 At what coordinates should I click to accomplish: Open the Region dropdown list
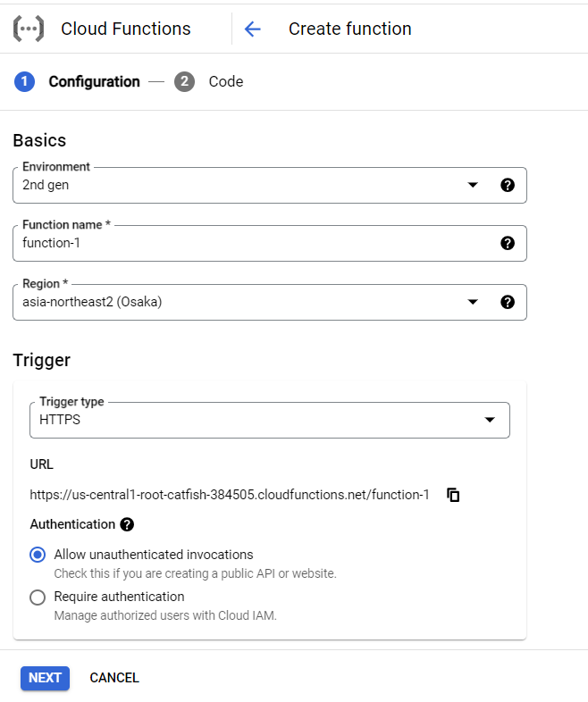point(473,302)
